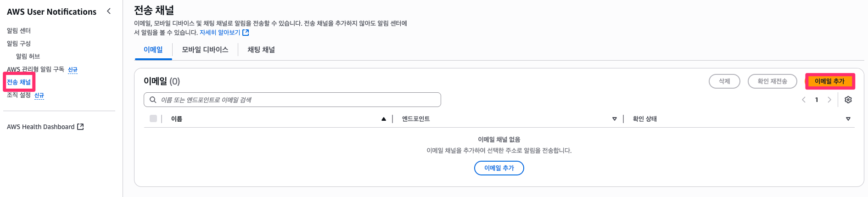Image resolution: width=868 pixels, height=197 pixels.
Task: Click the orange 이메일 추가 button
Action: pyautogui.click(x=829, y=81)
